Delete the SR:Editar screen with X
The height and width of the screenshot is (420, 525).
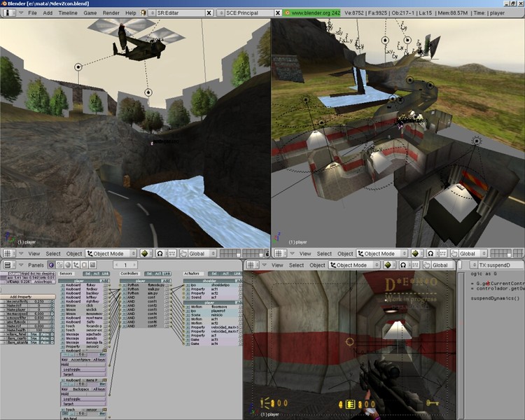tap(209, 13)
